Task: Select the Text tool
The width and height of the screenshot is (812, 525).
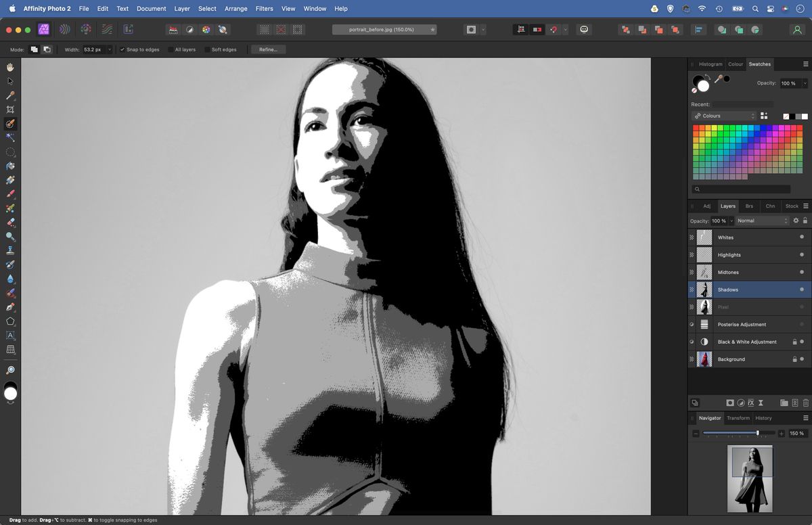Action: 10,336
